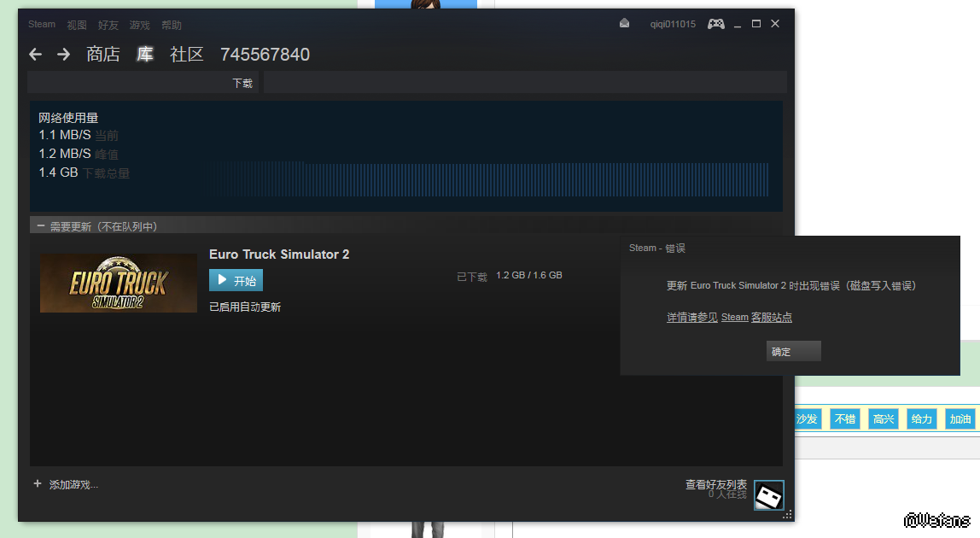
Task: Open the 好友 menu
Action: coord(108,25)
